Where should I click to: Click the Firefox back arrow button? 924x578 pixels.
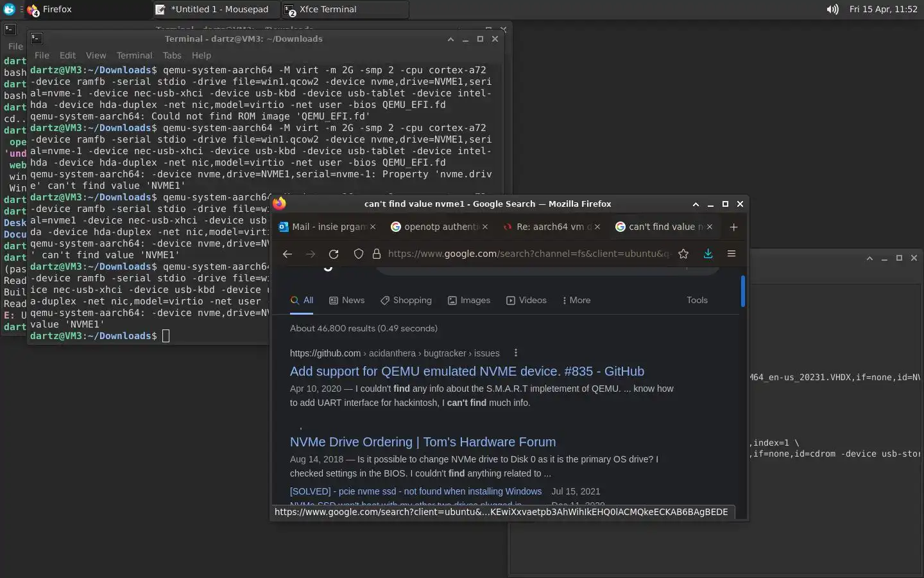click(287, 254)
